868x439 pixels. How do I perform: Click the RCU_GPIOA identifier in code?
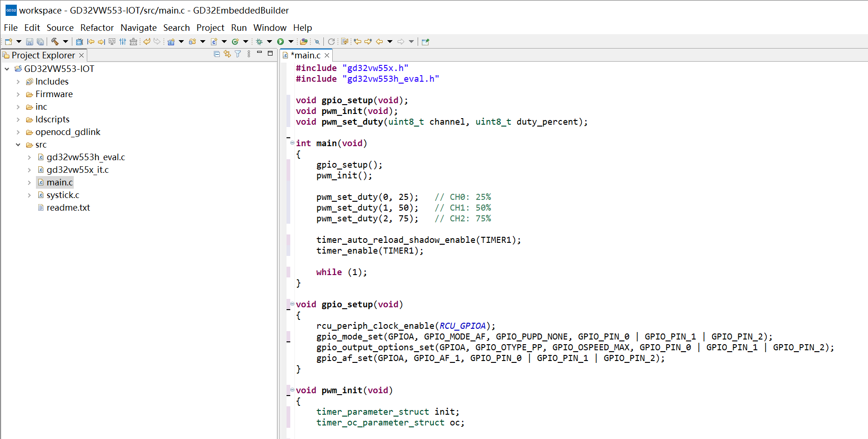pyautogui.click(x=462, y=326)
